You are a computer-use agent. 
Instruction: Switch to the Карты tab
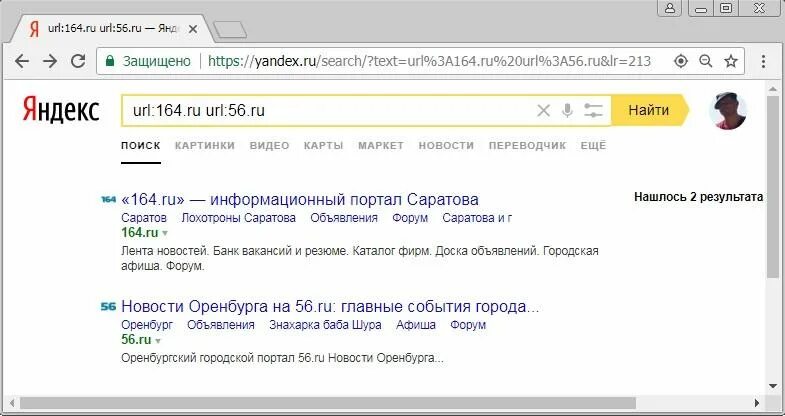323,146
